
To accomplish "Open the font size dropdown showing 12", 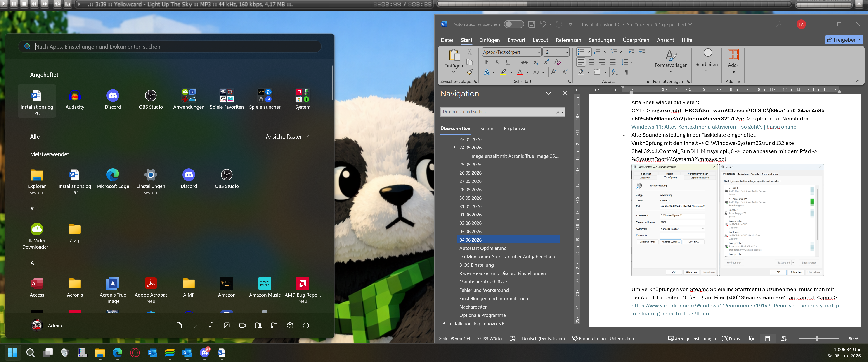I will click(567, 52).
